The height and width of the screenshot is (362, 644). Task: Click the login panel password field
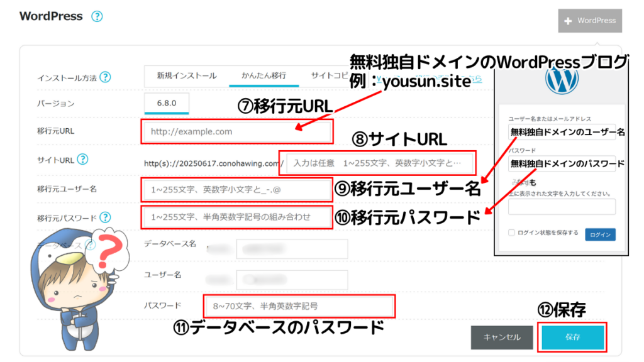[562, 164]
